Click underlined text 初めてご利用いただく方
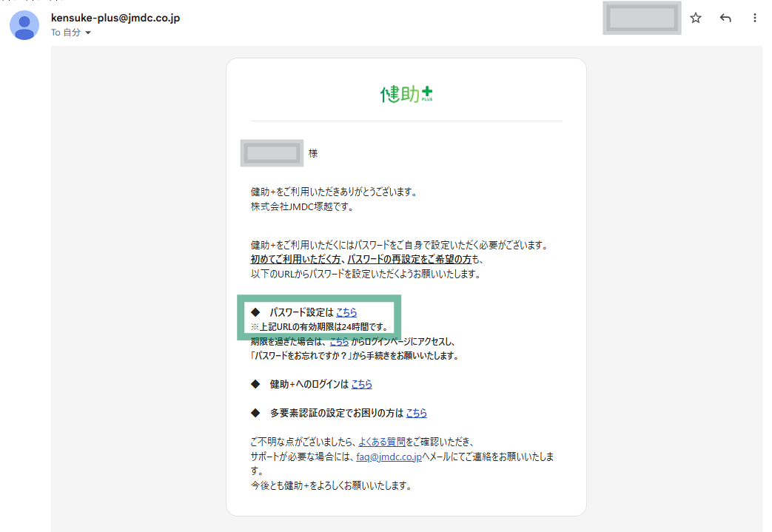Viewport: 772px width, 532px height. [x=295, y=260]
